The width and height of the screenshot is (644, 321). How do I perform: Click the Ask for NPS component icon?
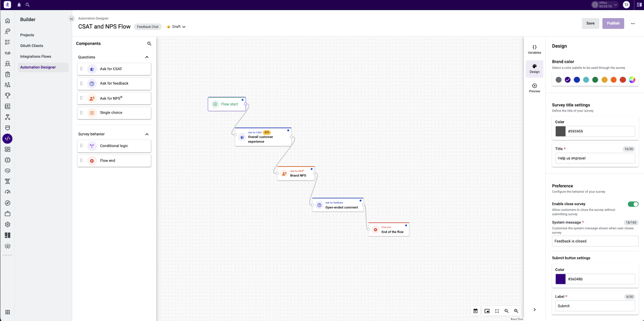pyautogui.click(x=92, y=98)
